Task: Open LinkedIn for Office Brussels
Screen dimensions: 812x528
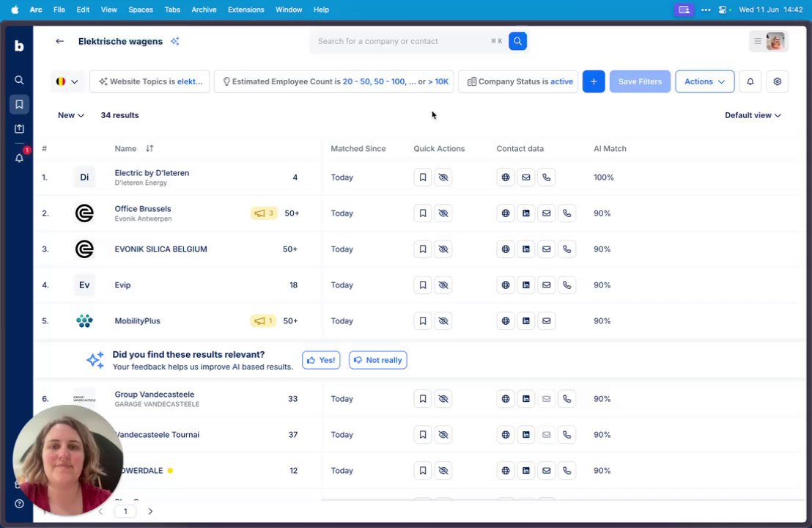Action: click(525, 213)
